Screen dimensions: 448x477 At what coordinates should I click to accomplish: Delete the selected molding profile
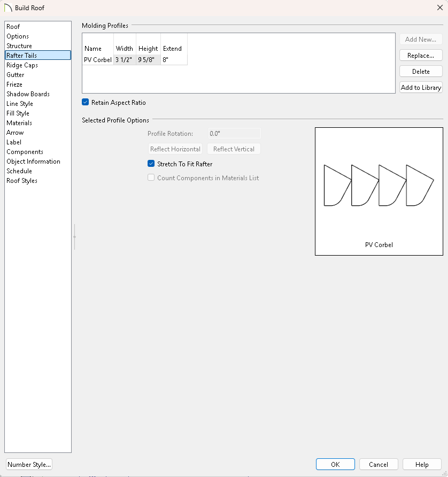pos(421,72)
